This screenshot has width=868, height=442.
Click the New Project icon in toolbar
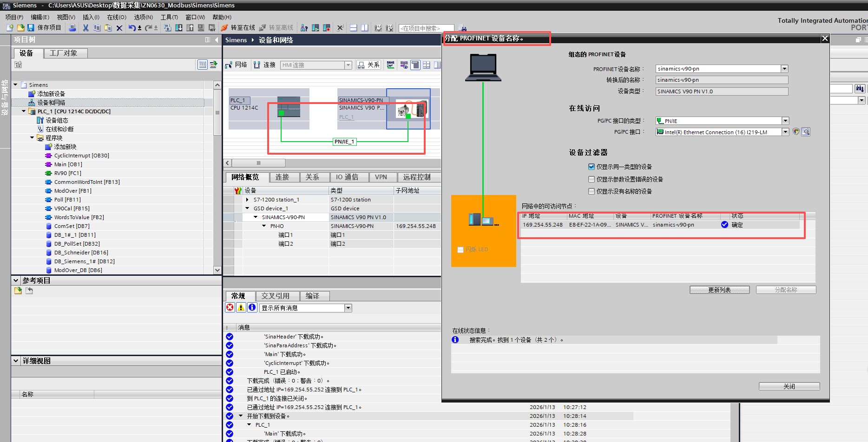[10, 28]
